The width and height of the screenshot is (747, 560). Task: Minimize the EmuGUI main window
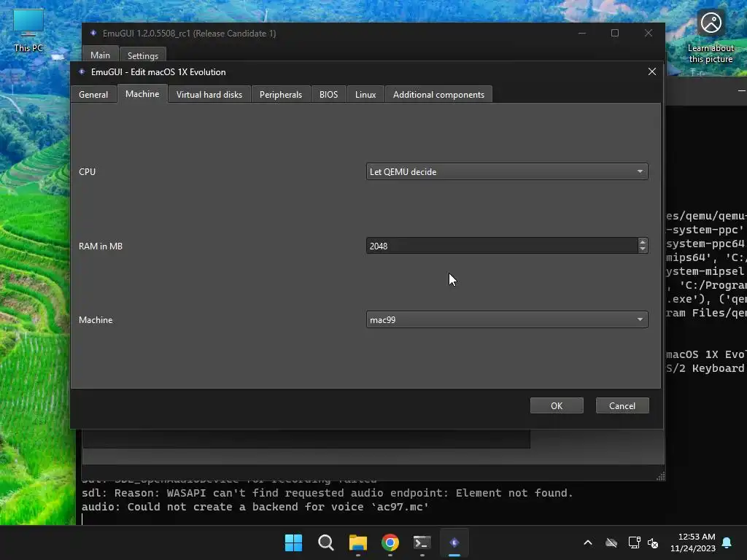pos(582,33)
